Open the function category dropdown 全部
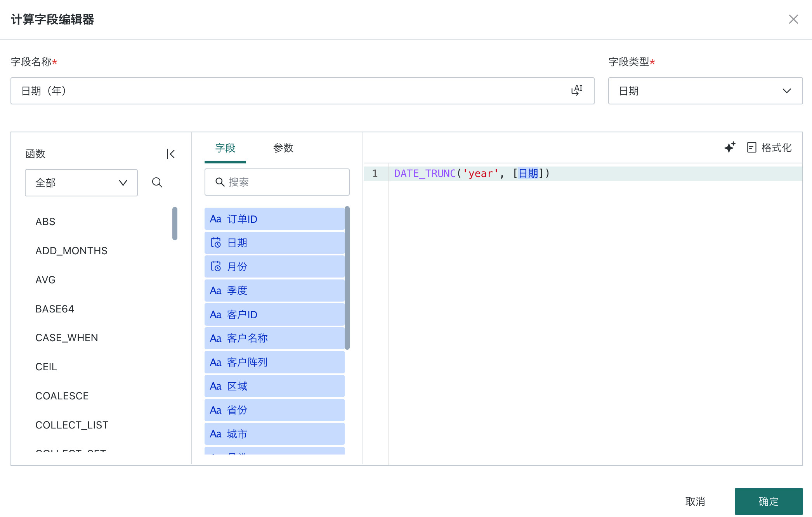This screenshot has width=812, height=517. coord(81,183)
